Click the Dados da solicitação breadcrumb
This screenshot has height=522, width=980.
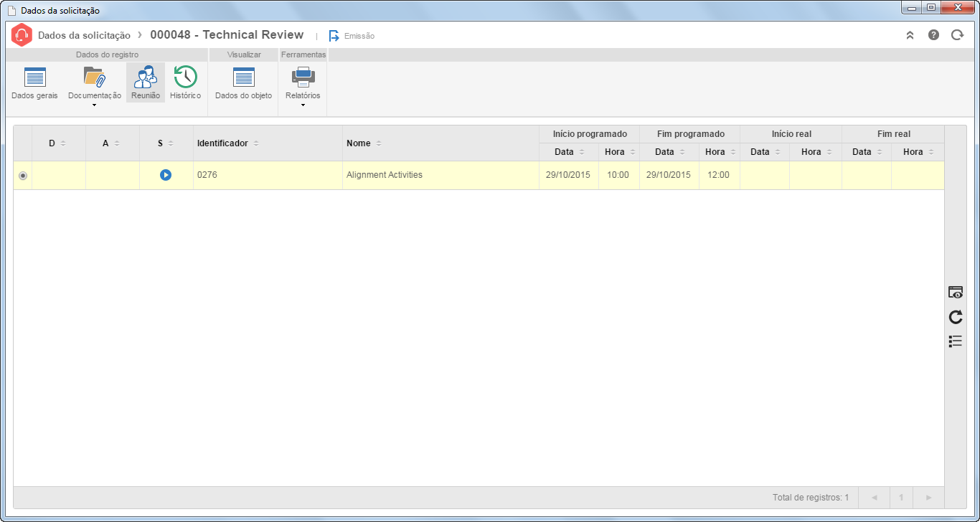pyautogui.click(x=84, y=35)
